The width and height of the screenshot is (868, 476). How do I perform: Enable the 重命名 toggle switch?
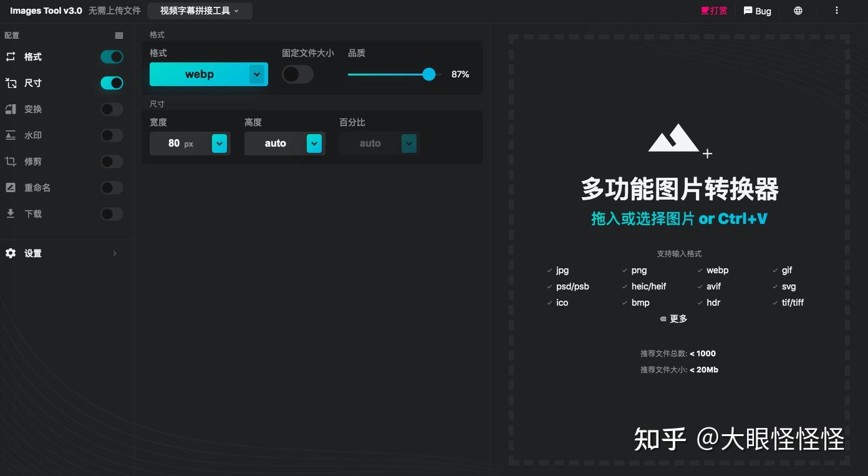coord(112,188)
